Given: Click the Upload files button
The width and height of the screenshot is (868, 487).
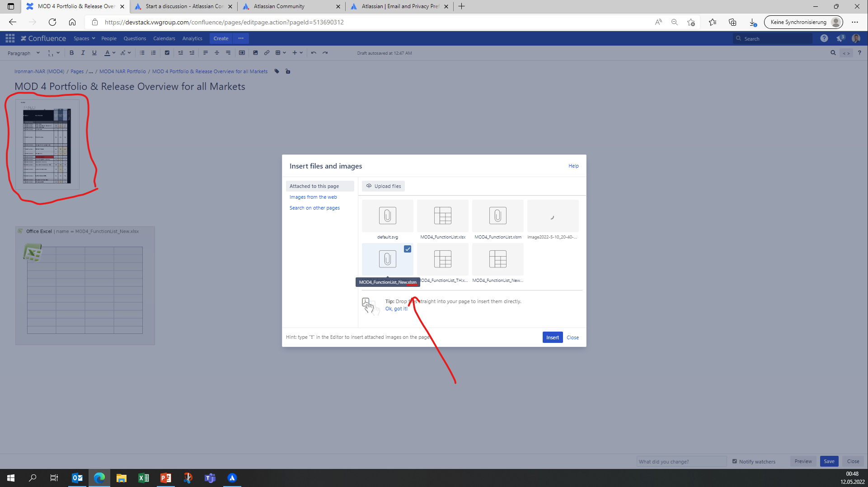Looking at the screenshot, I should 383,186.
